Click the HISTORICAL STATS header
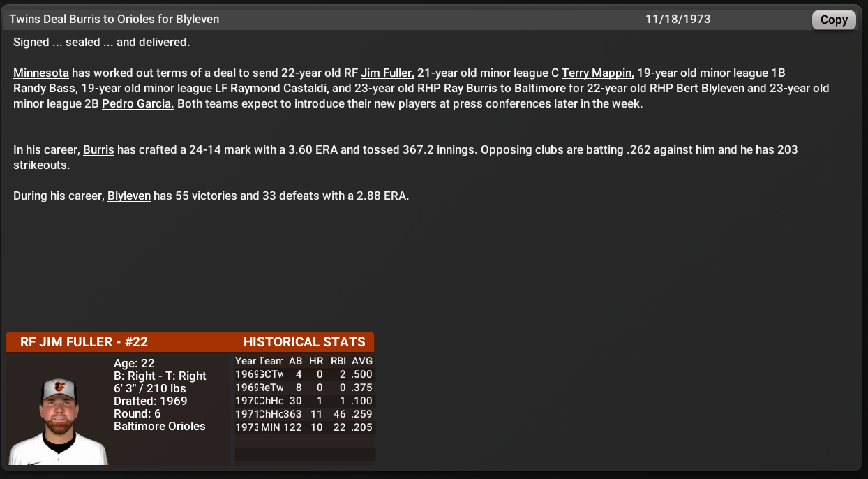The image size is (868, 479). tap(304, 342)
